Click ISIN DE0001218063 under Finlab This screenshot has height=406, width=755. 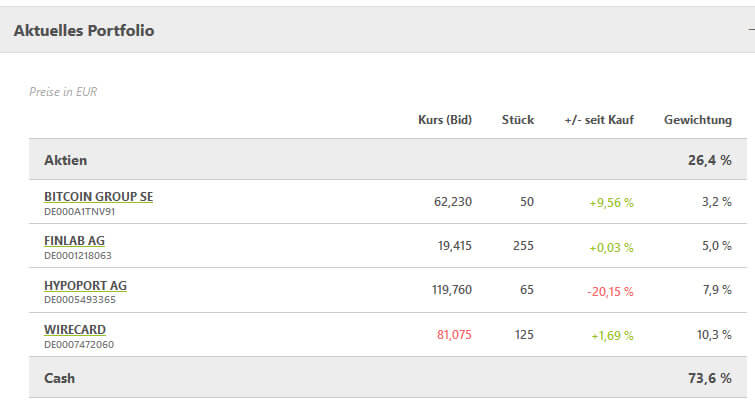pyautogui.click(x=78, y=256)
